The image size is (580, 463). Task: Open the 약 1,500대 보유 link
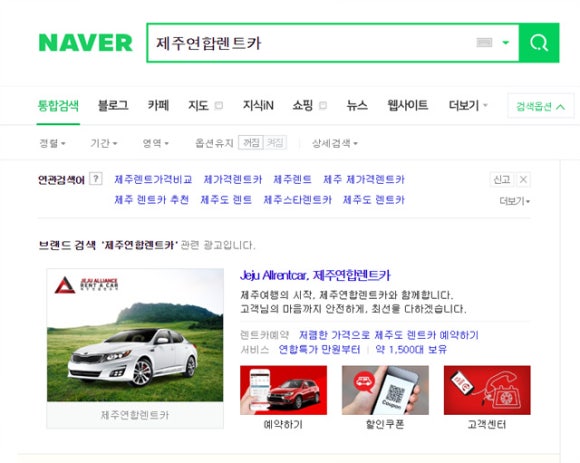coord(411,349)
